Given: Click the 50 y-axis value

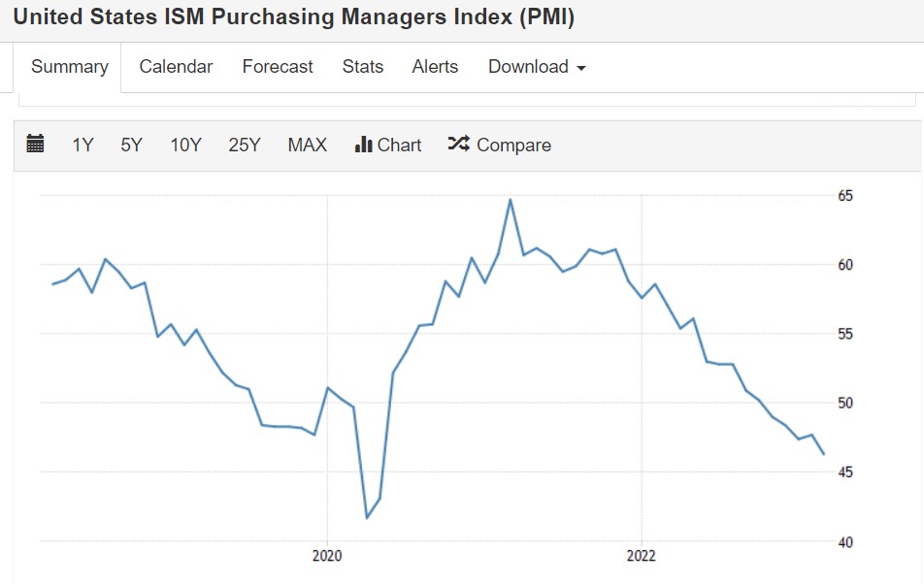Looking at the screenshot, I should [845, 404].
